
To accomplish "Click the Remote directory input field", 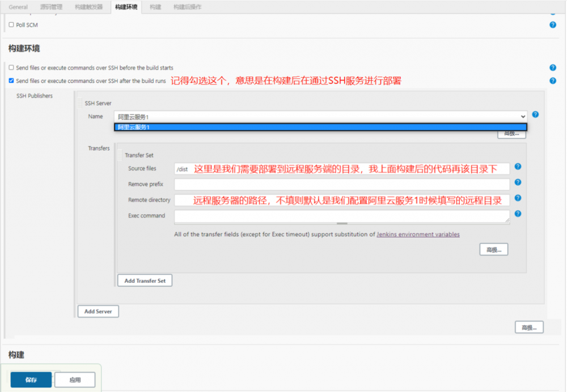I will pyautogui.click(x=342, y=200).
